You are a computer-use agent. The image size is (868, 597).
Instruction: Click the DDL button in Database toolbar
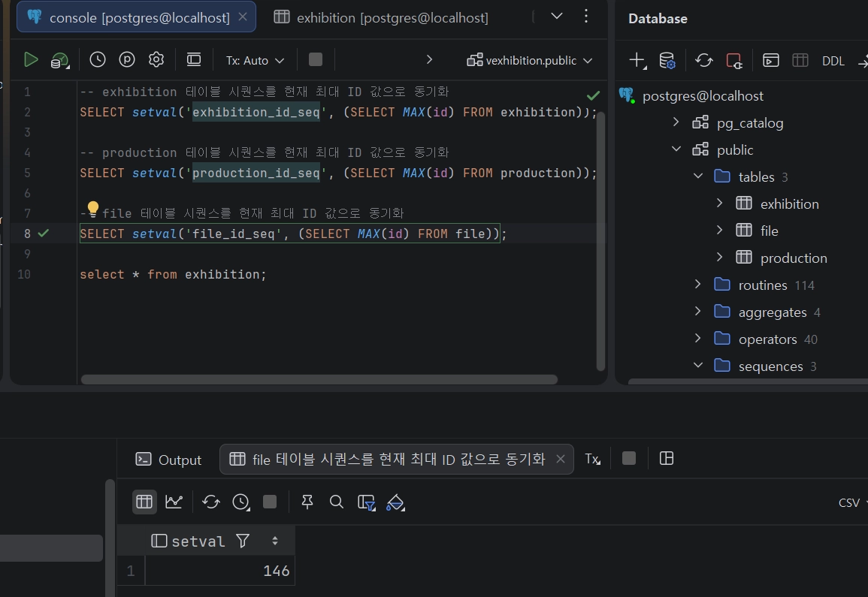(x=833, y=61)
